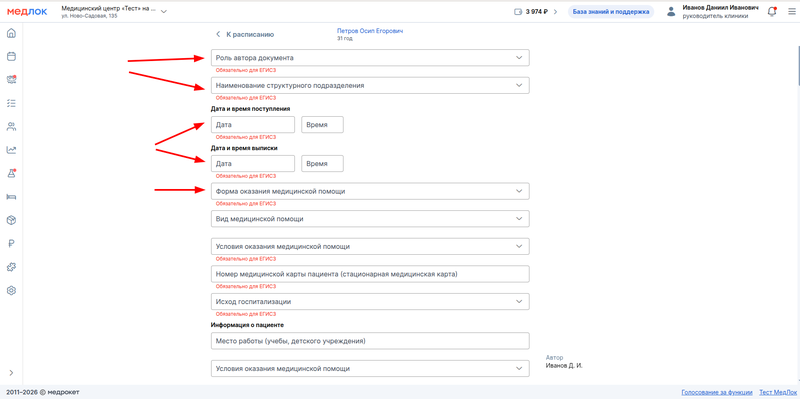The image size is (800, 399).
Task: Click the Информация о пациенте heading
Action: pyautogui.click(x=247, y=325)
